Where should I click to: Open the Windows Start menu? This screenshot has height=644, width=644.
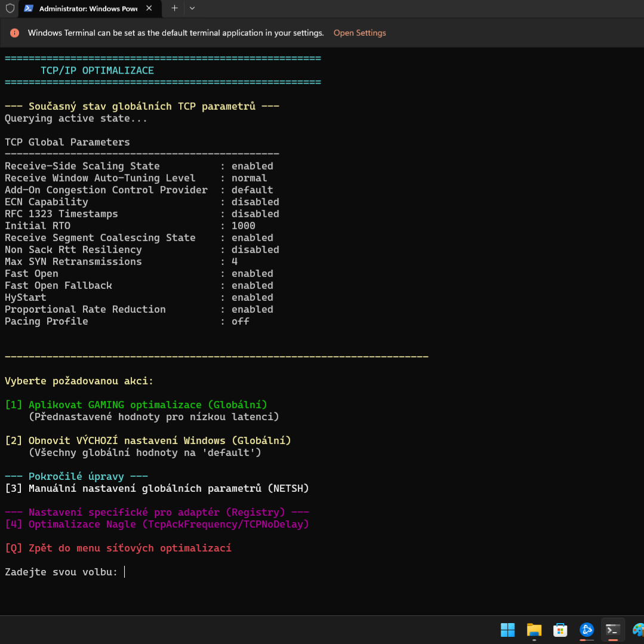507,630
